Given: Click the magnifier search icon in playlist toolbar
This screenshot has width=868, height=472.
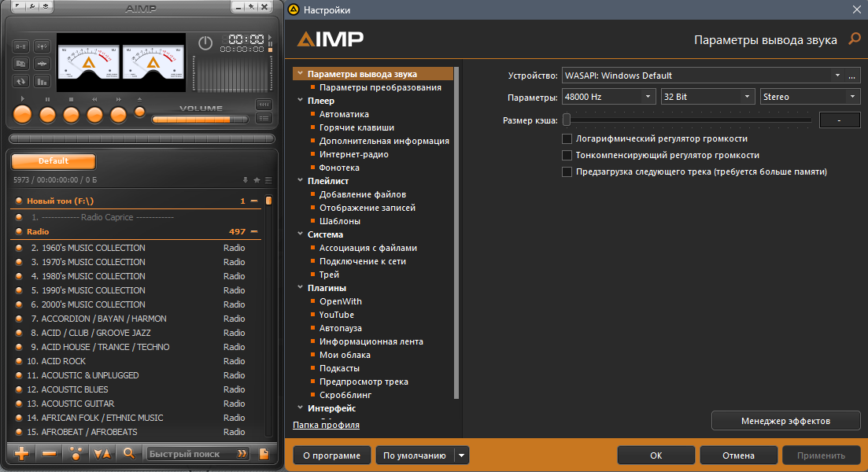Looking at the screenshot, I should (x=129, y=454).
